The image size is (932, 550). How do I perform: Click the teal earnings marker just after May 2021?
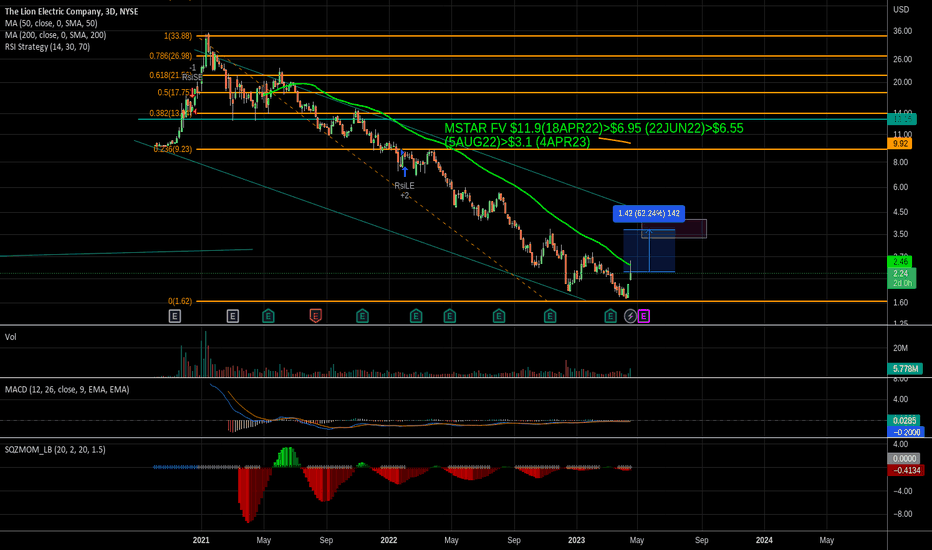[268, 316]
